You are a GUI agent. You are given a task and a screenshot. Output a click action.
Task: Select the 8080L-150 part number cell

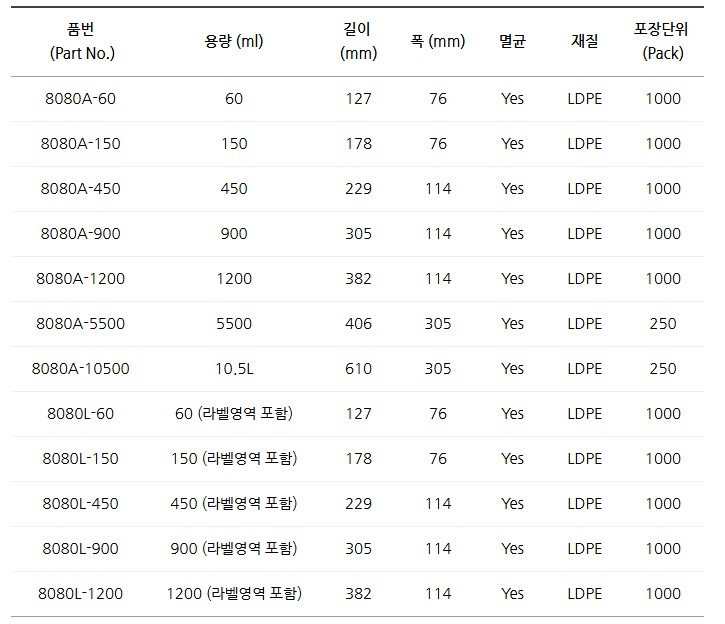80,459
